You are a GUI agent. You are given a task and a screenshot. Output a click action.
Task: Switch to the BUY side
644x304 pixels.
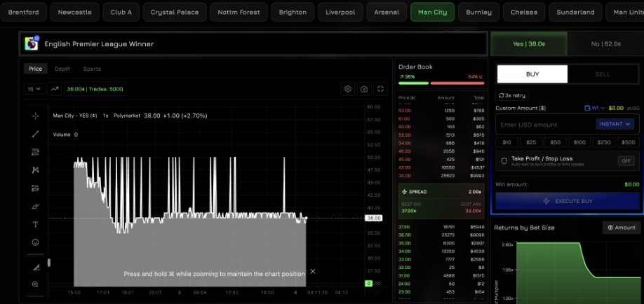point(532,74)
